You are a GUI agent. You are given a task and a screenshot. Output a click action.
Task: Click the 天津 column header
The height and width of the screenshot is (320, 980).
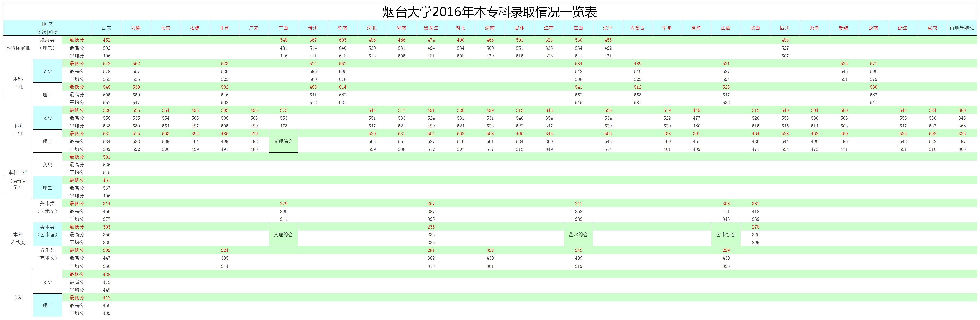[814, 28]
